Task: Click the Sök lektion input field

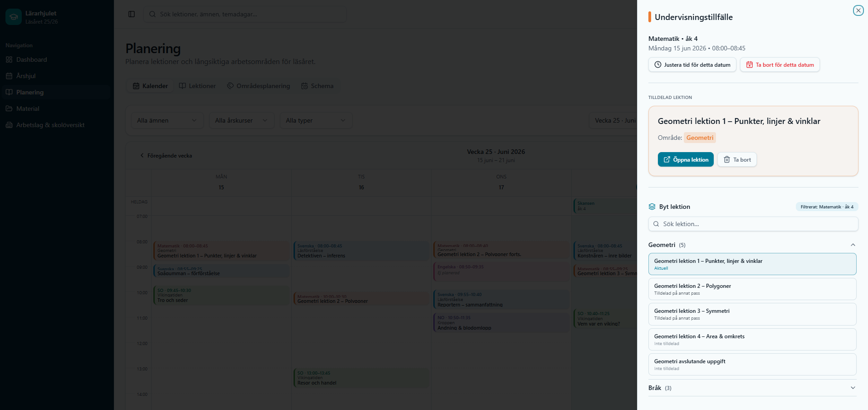Action: [753, 224]
